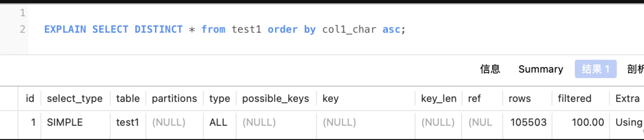The image size is (644, 140).
Task: Click the DISTINCT keyword in the query
Action: pos(158,29)
